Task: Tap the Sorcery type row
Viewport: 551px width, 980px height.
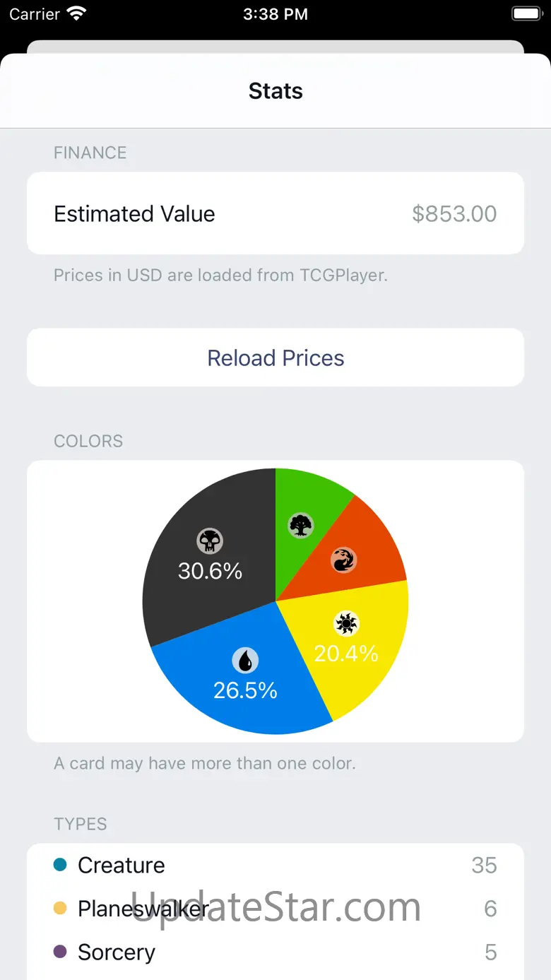Action: tap(275, 952)
